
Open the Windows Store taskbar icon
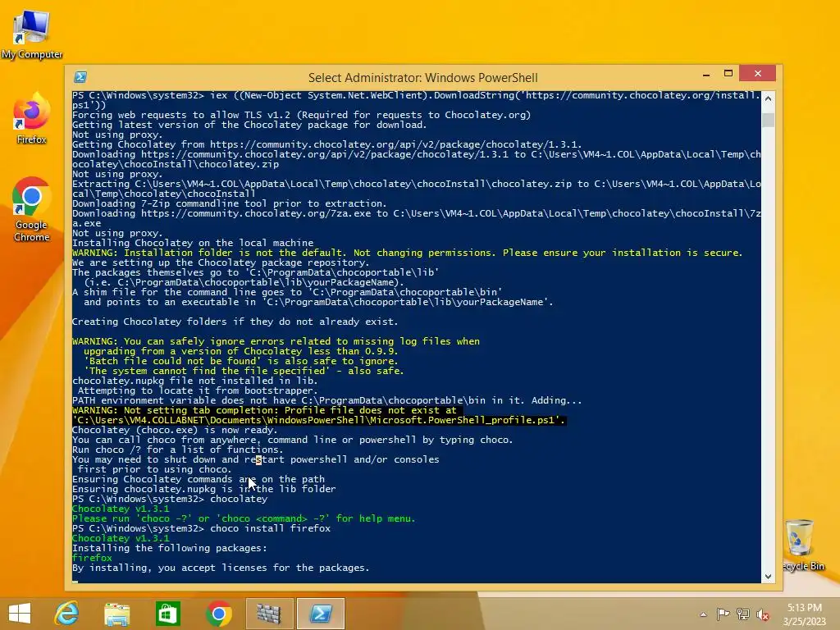pos(167,614)
